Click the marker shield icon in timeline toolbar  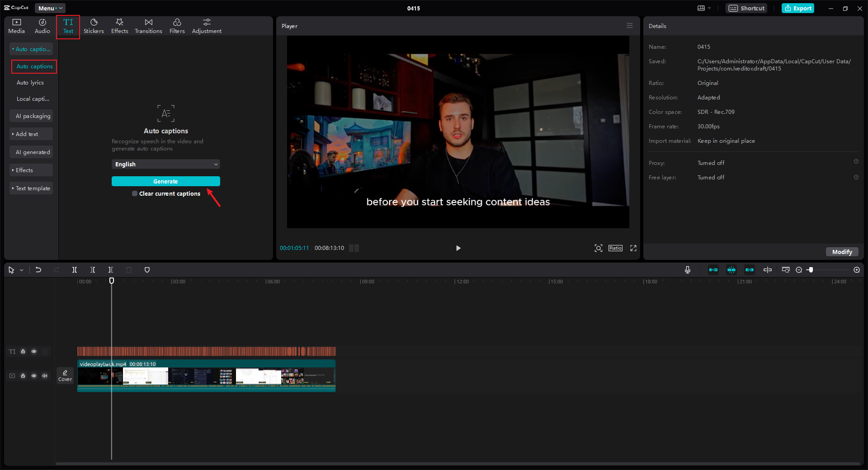(147, 270)
